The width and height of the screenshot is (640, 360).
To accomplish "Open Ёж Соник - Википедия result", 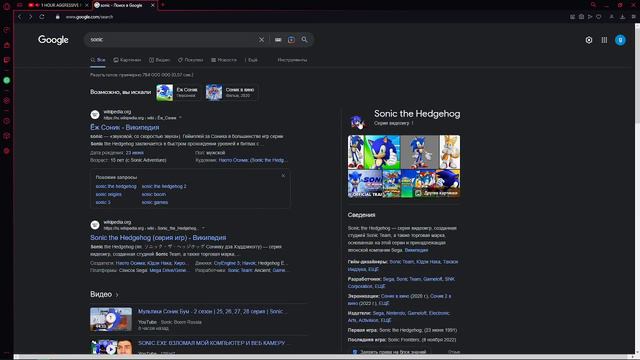I will (x=124, y=127).
